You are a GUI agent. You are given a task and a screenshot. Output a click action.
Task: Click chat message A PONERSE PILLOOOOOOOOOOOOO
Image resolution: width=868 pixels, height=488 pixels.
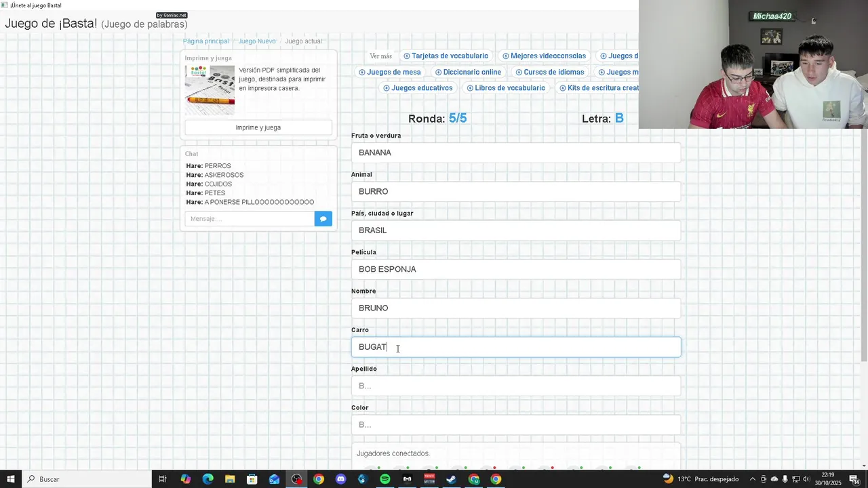point(259,202)
